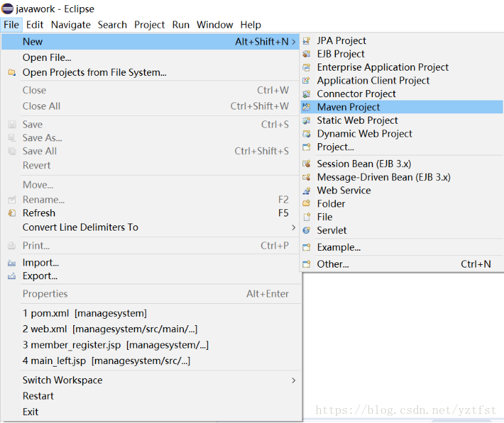
Task: Choose Maven Project from New submenu
Action: pos(402,107)
